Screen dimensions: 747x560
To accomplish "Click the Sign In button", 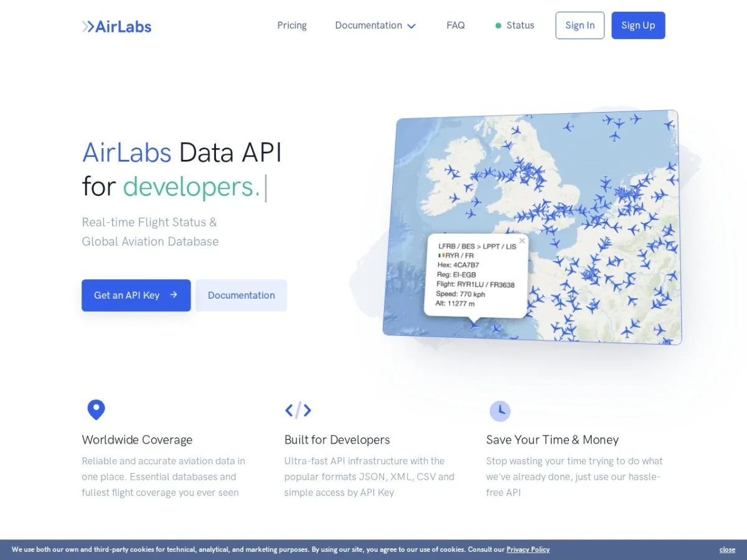I will pos(580,26).
